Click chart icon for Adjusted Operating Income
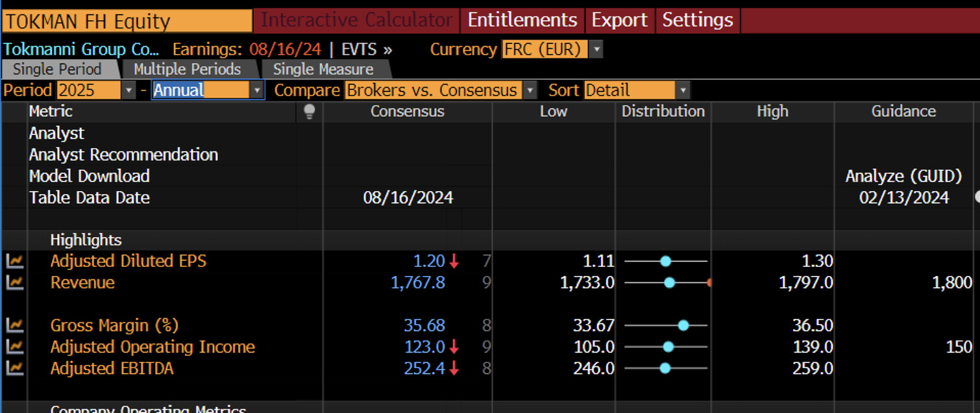 click(14, 347)
